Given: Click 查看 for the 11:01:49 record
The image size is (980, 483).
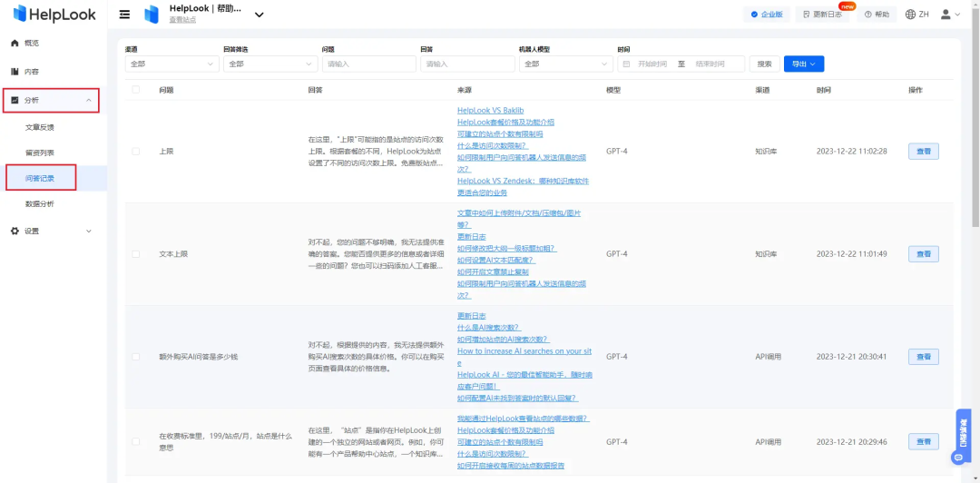Looking at the screenshot, I should point(923,254).
